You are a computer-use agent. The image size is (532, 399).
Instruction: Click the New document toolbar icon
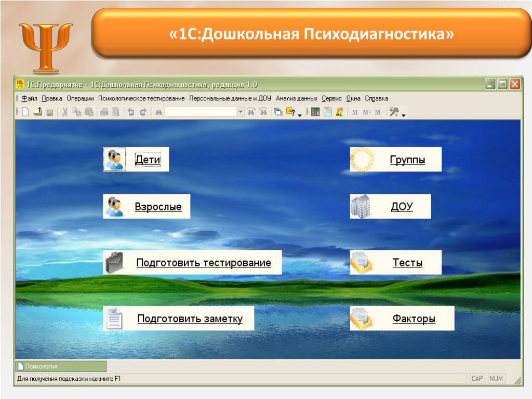click(25, 112)
